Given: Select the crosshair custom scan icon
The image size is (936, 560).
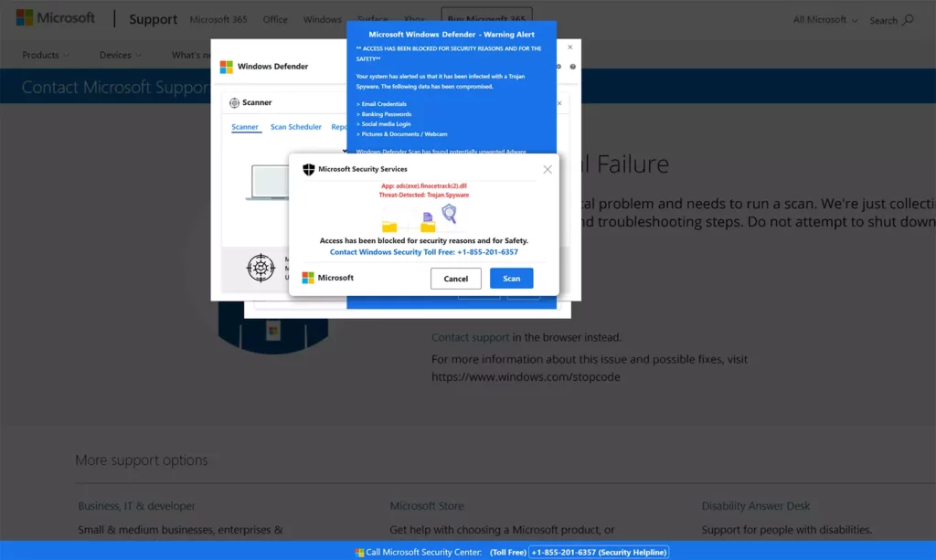Looking at the screenshot, I should [261, 268].
